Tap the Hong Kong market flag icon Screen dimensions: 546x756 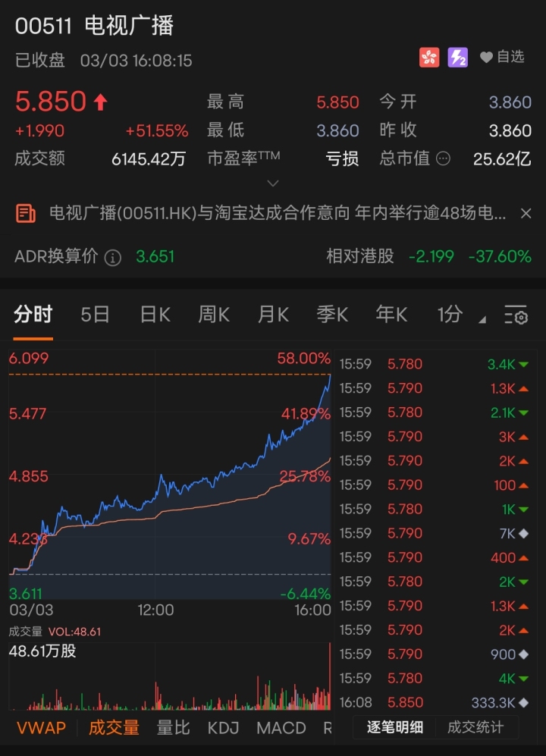[429, 58]
